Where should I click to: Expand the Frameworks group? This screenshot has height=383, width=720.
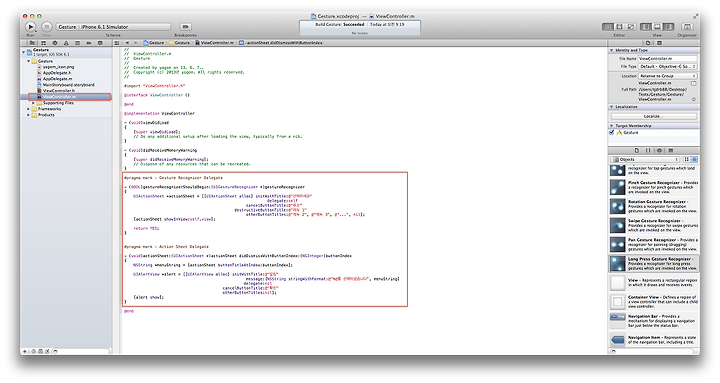(x=28, y=109)
